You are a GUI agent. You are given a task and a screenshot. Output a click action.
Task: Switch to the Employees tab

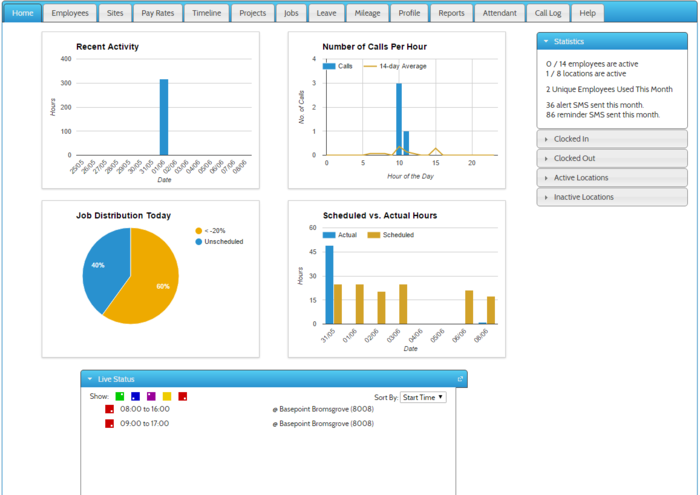coord(70,13)
